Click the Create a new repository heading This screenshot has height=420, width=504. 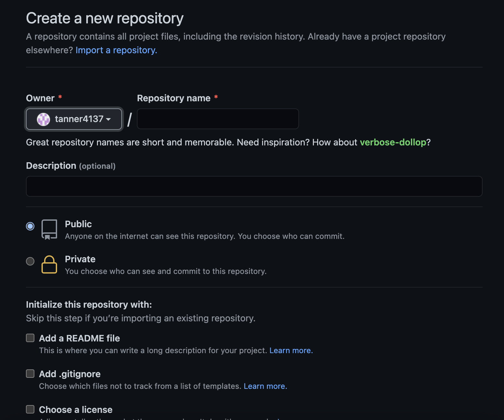point(105,18)
